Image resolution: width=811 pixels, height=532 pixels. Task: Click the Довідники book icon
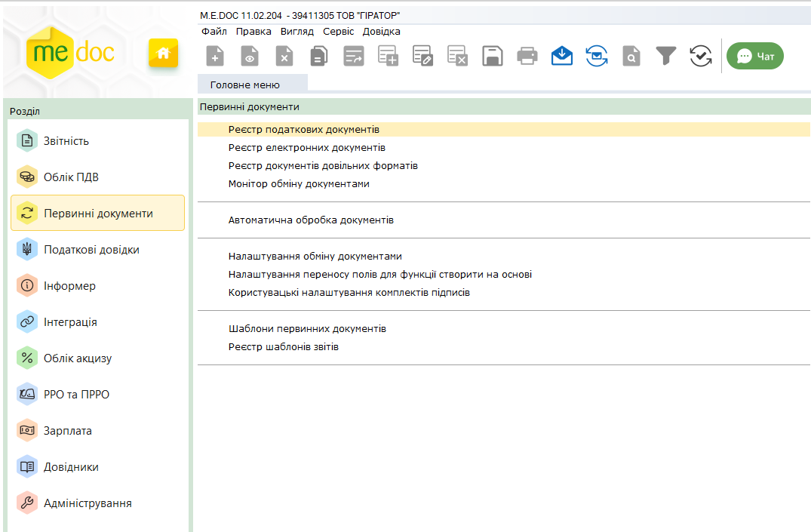coord(27,467)
